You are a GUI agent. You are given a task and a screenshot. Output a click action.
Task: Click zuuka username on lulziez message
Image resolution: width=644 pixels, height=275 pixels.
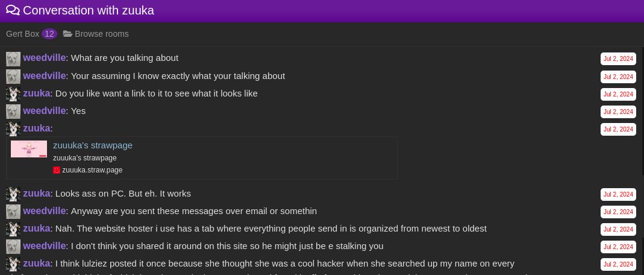[37, 264]
